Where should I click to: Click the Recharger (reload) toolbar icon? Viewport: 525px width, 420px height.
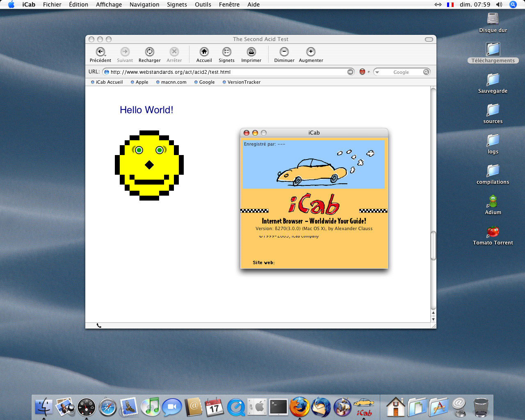[149, 52]
